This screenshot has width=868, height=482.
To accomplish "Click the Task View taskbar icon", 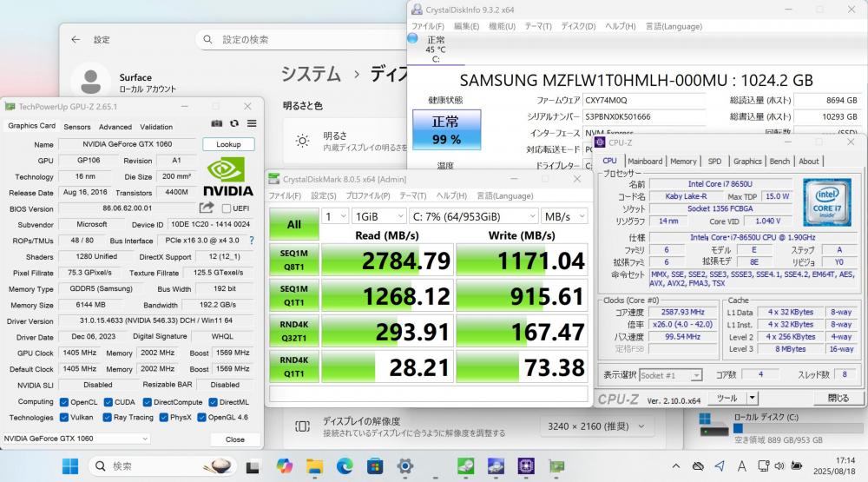I will tap(253, 467).
